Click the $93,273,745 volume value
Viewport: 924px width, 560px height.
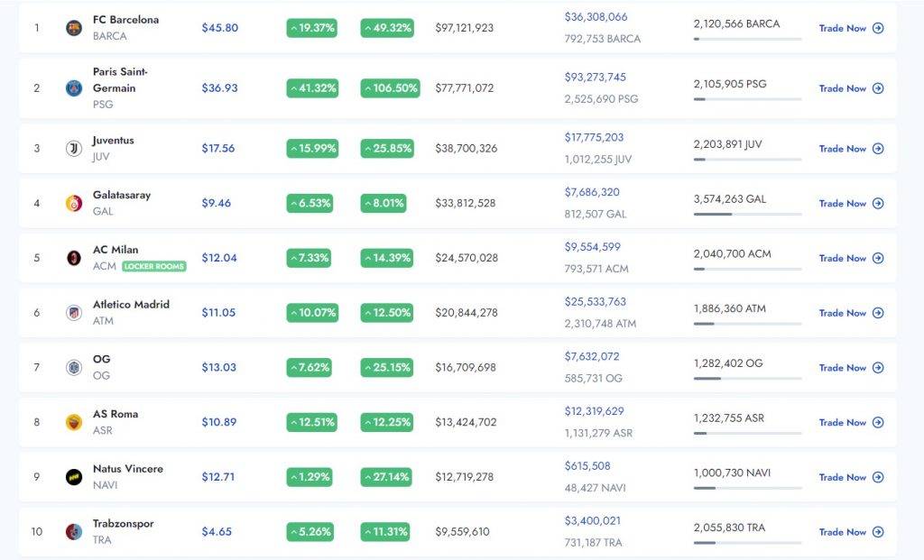coord(596,78)
